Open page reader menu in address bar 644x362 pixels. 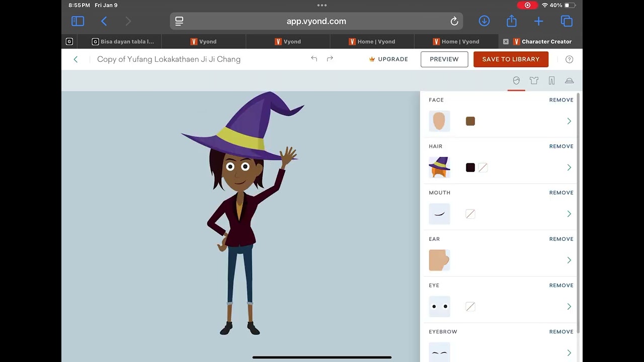coord(179,21)
